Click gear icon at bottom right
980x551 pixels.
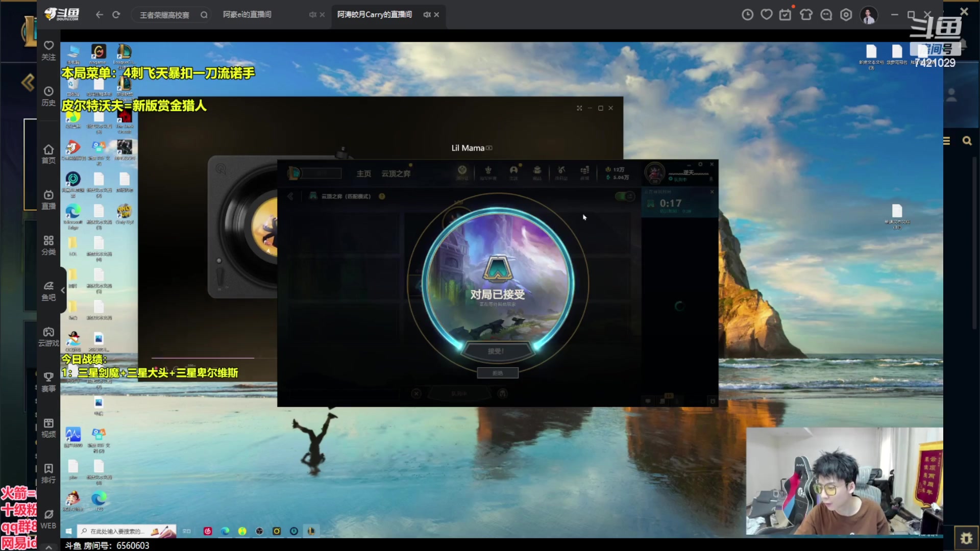pyautogui.click(x=966, y=538)
